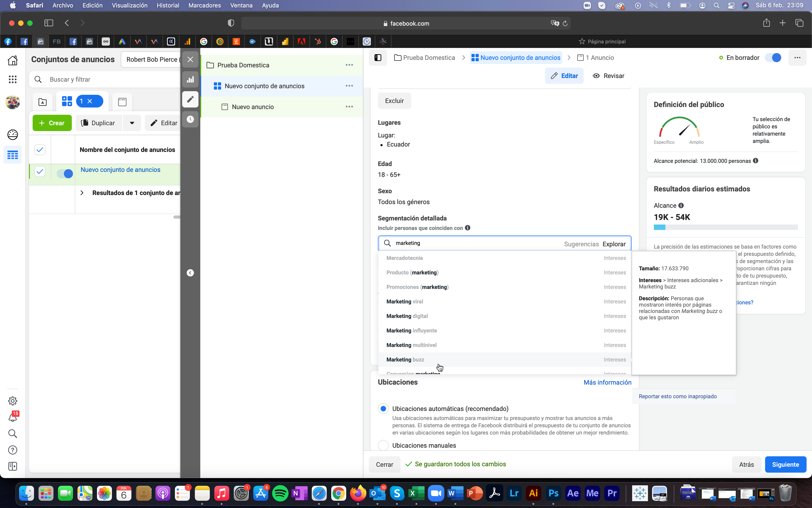Select Mercadotecnia suggestion

[x=505, y=258]
